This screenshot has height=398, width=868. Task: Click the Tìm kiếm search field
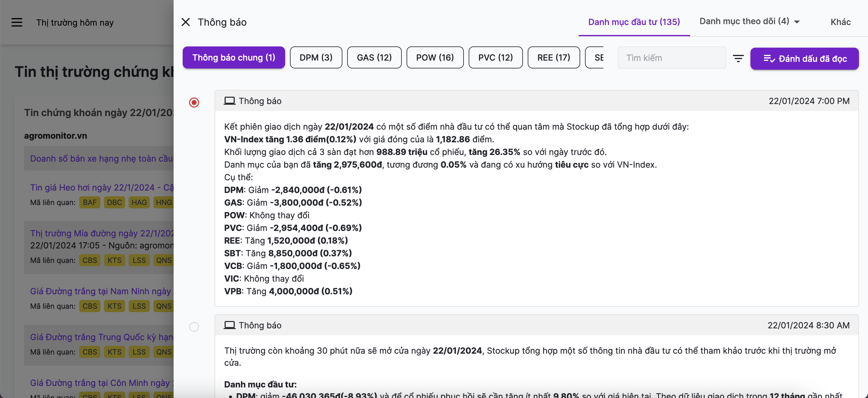(672, 58)
